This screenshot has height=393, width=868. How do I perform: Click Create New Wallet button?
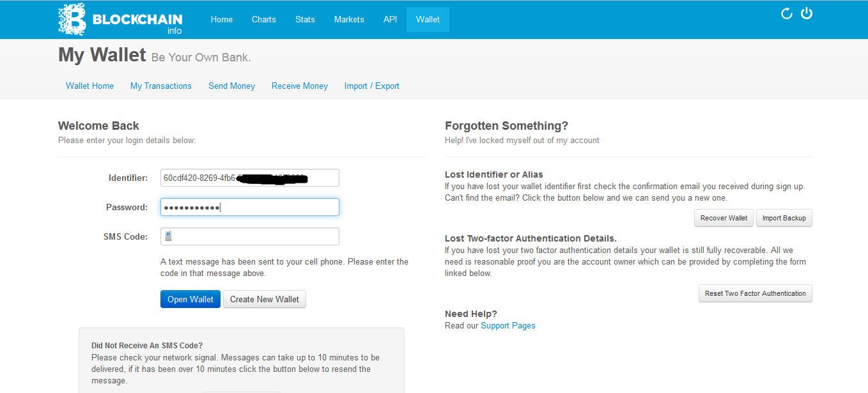click(x=265, y=299)
